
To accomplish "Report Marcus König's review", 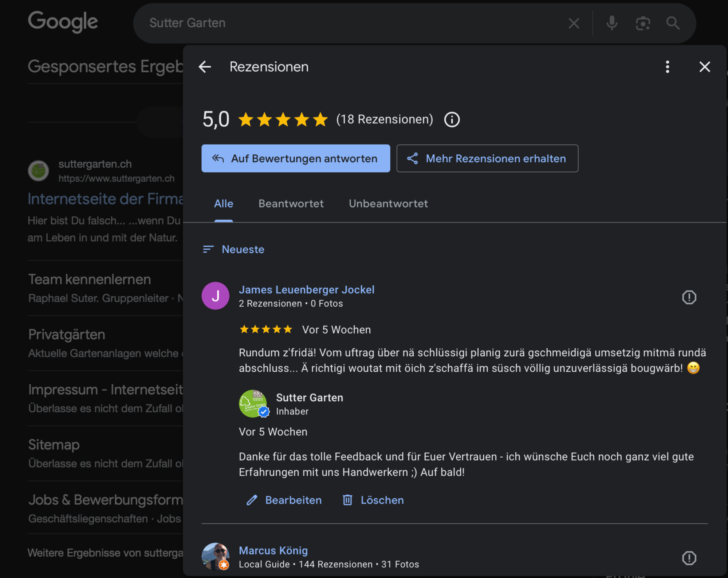I will [x=689, y=558].
